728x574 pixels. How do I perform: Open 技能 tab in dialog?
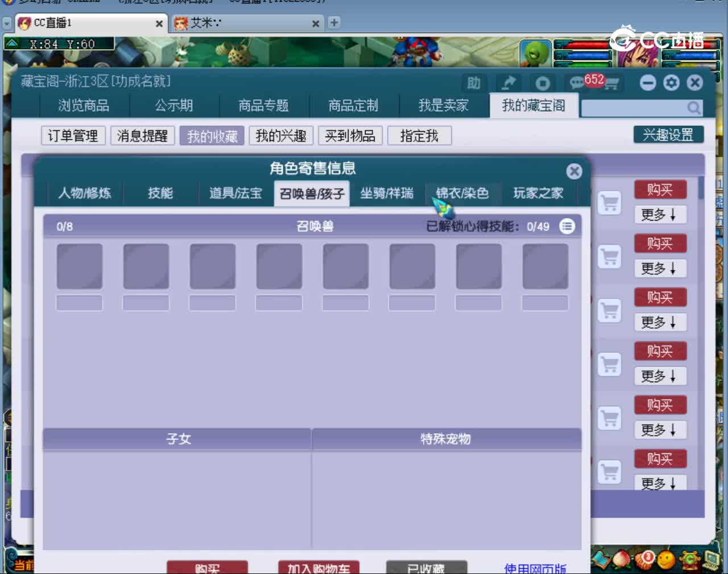160,193
